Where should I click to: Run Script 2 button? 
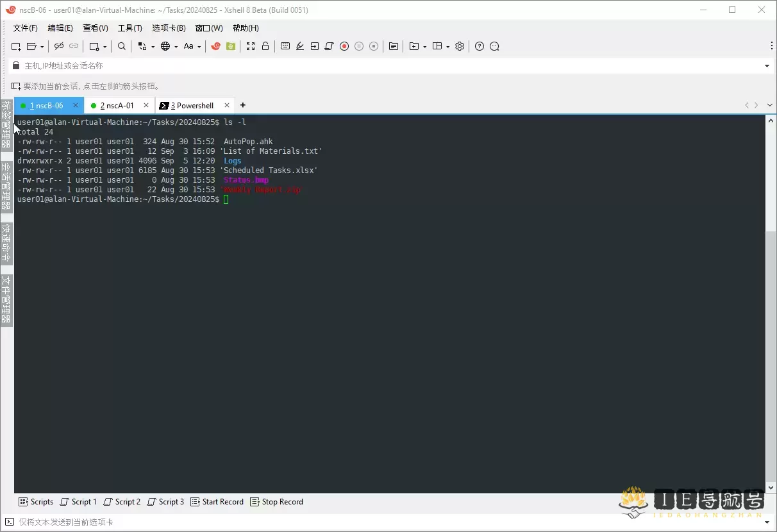pos(122,502)
